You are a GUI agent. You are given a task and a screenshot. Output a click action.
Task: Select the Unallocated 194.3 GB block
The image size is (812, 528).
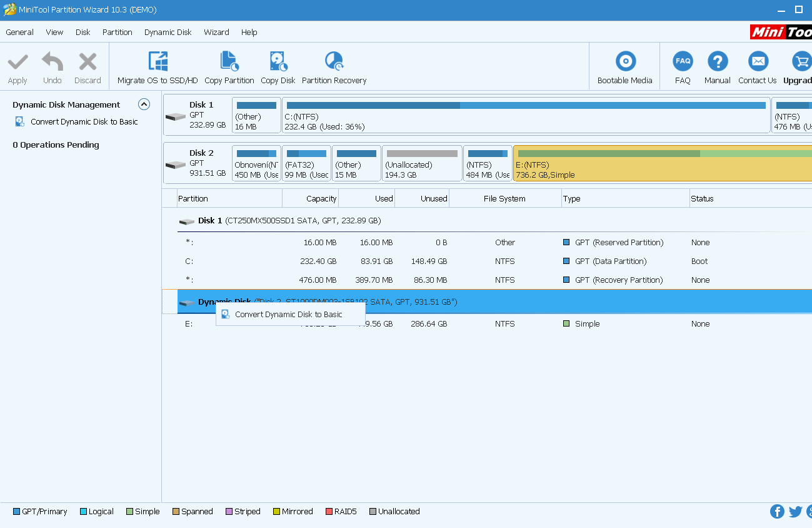coord(422,164)
